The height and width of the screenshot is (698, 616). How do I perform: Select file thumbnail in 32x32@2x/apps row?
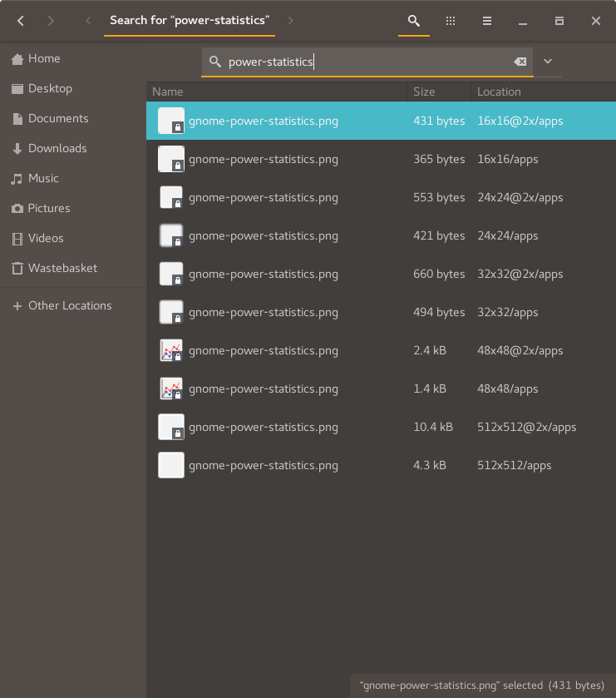point(171,274)
